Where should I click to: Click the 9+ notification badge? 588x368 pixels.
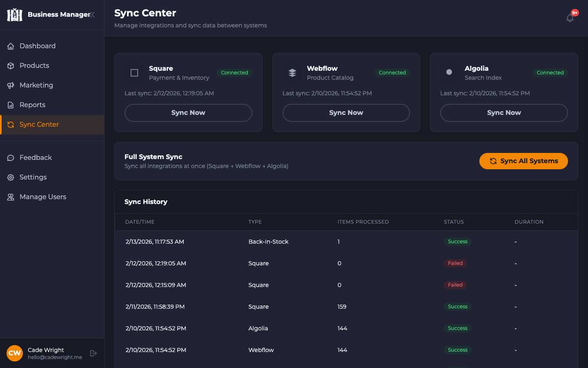pyautogui.click(x=575, y=13)
